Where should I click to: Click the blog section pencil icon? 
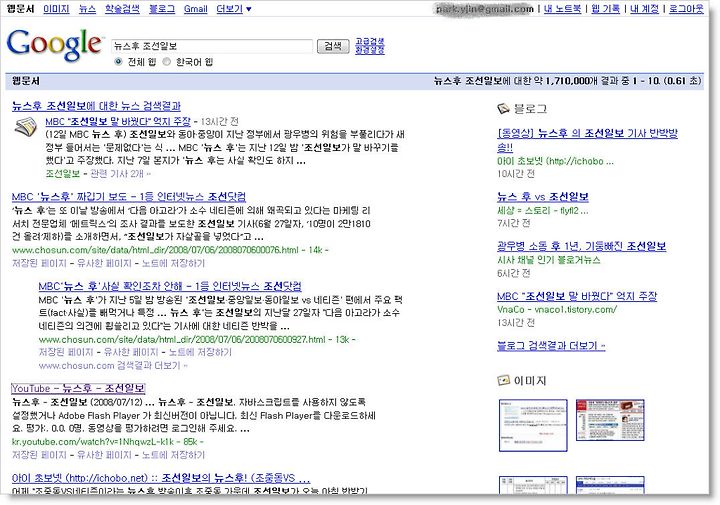tap(504, 109)
